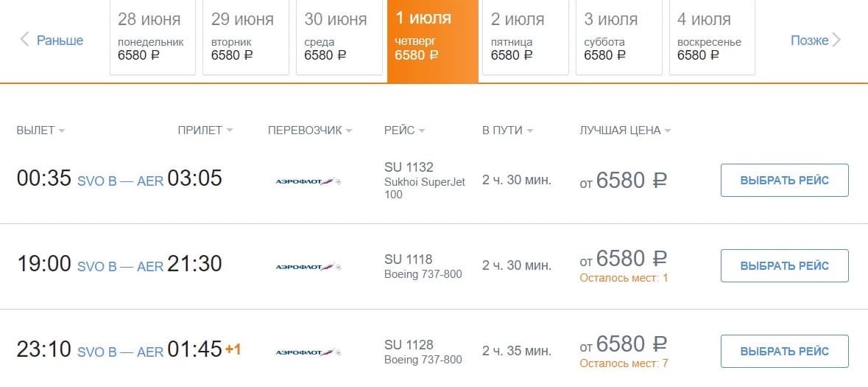Sort by Лучшая цена best price
Screen dimensions: 868x387
pyautogui.click(x=625, y=130)
